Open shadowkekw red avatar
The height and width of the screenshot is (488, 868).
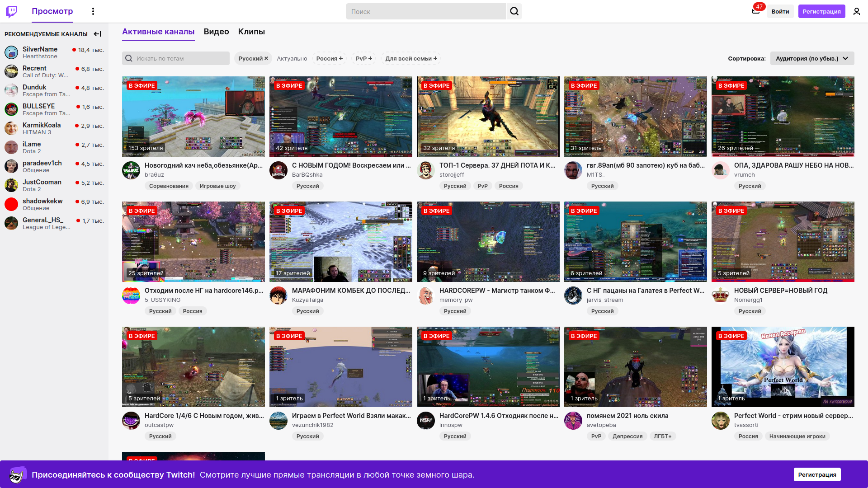(11, 204)
